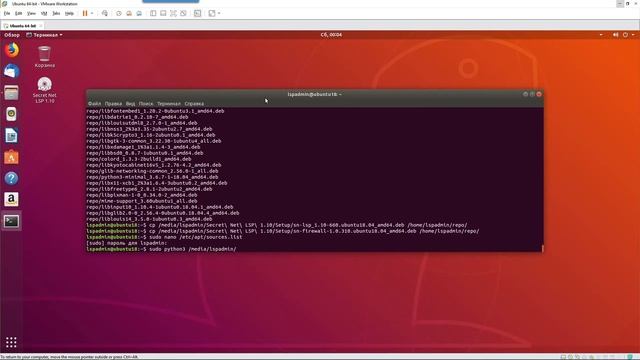Click the '[sudo] пароль для lspadmin:' line
640x360 pixels.
point(127,243)
